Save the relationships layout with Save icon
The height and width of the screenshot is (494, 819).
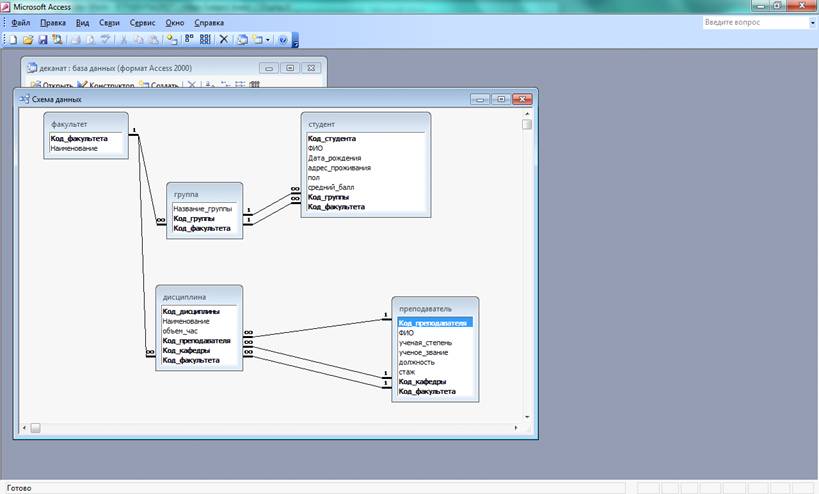coord(42,40)
